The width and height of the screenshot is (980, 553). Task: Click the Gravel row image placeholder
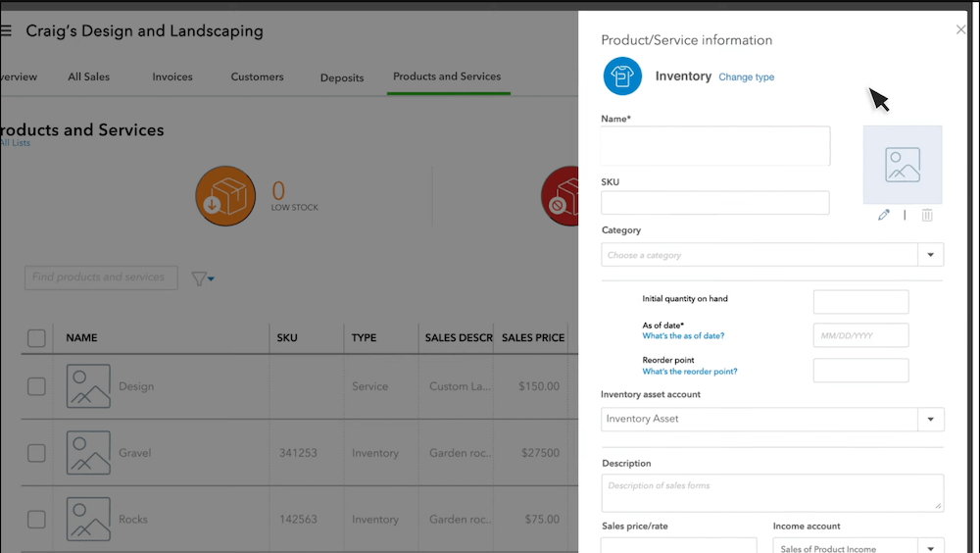pos(89,452)
